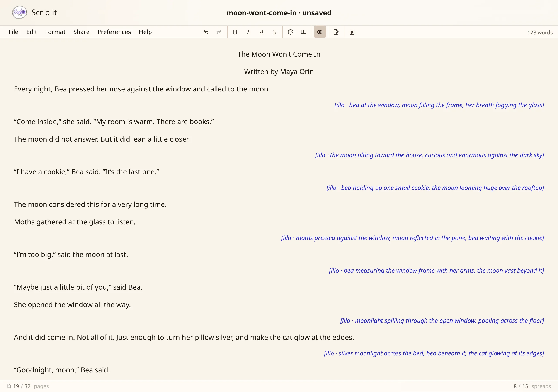The height and width of the screenshot is (392, 558).
Task: Click the 19 / 32 pages indicator
Action: [x=28, y=386]
